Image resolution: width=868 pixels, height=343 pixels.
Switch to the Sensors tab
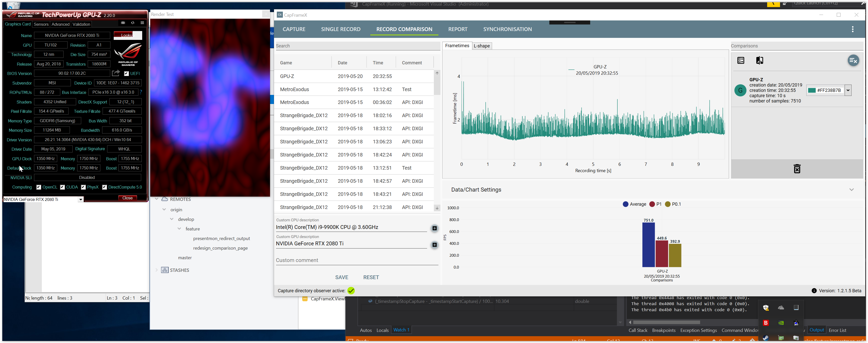pos(41,24)
